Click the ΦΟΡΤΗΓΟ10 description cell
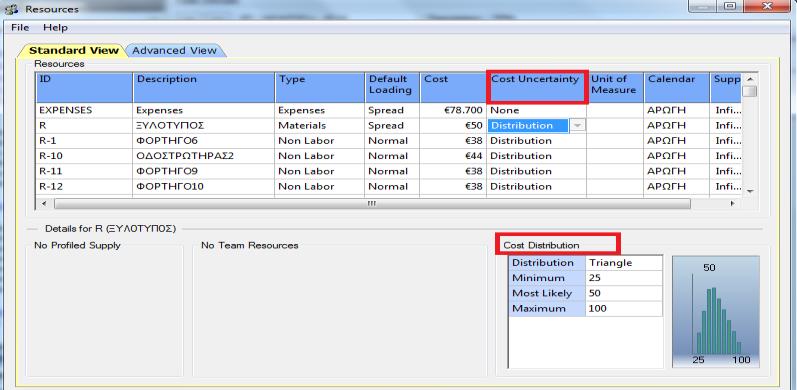The width and height of the screenshot is (797, 390). pyautogui.click(x=204, y=187)
